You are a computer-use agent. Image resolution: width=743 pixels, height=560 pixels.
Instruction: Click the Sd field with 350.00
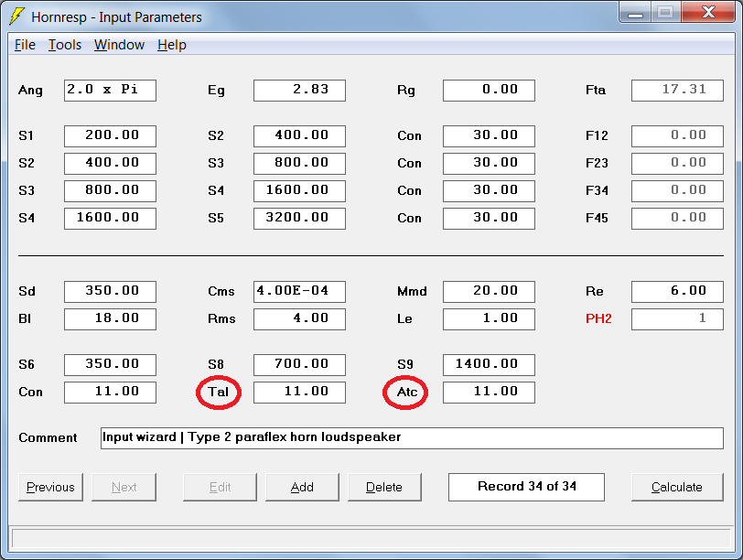[110, 291]
